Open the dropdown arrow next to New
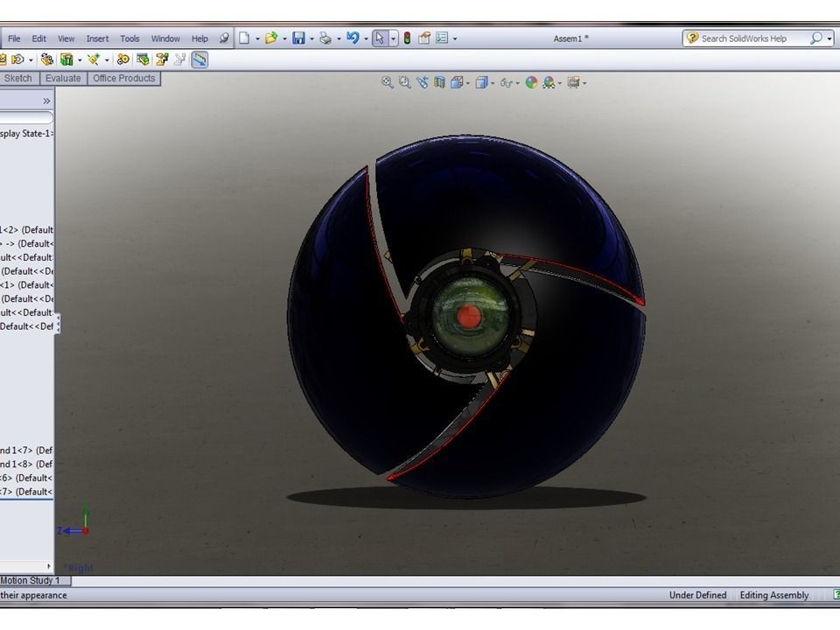Viewport: 840px width, 630px height. point(257,38)
